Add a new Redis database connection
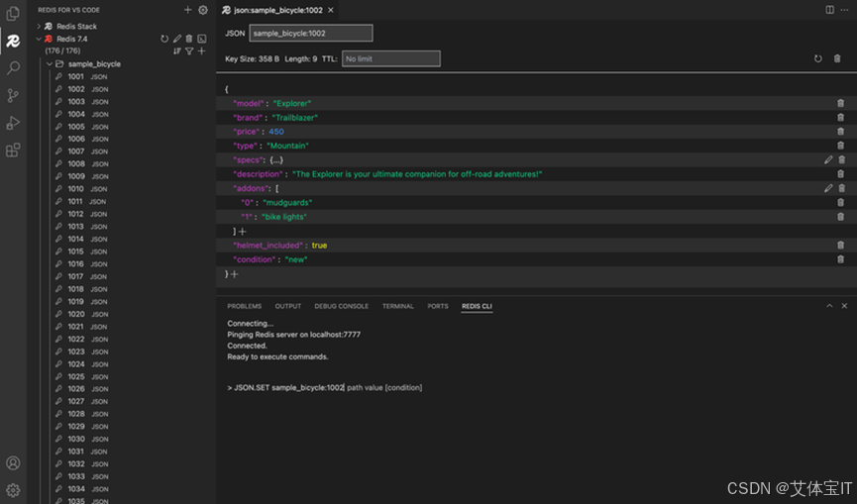This screenshot has width=857, height=504. tap(187, 10)
